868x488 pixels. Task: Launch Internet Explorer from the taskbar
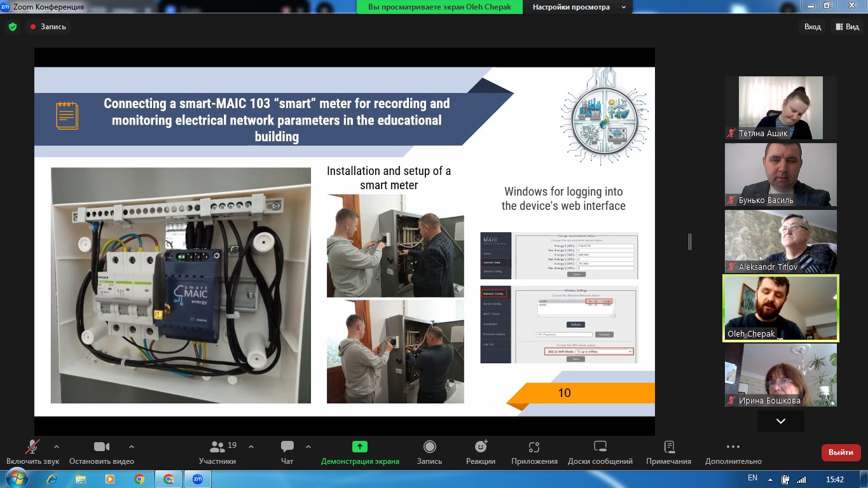(52, 479)
